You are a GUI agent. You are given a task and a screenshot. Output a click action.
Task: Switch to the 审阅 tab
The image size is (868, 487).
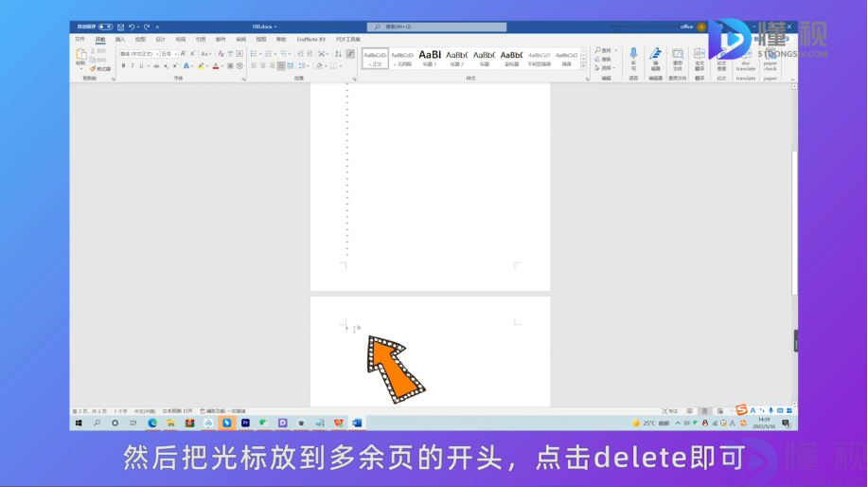tap(240, 40)
